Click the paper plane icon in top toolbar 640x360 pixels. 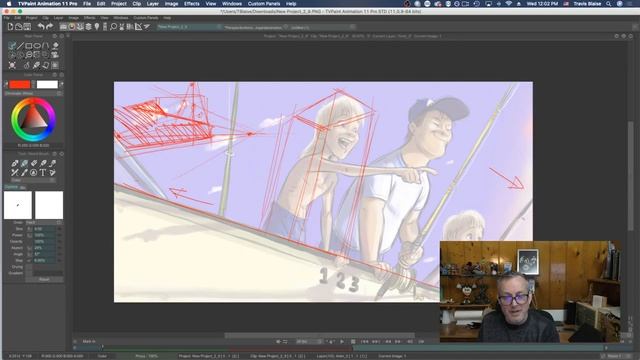pos(147,27)
